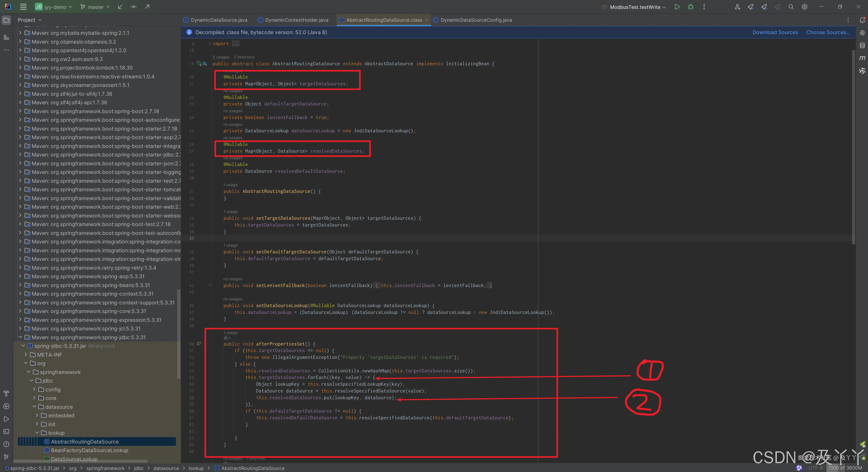Open the Terminal tool window icon
This screenshot has height=472, width=868.
(6, 432)
